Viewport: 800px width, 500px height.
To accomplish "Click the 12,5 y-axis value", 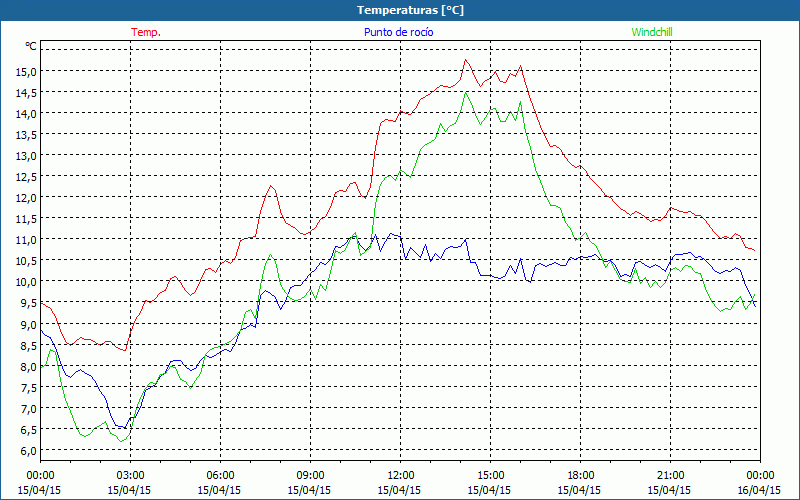I will coord(27,177).
